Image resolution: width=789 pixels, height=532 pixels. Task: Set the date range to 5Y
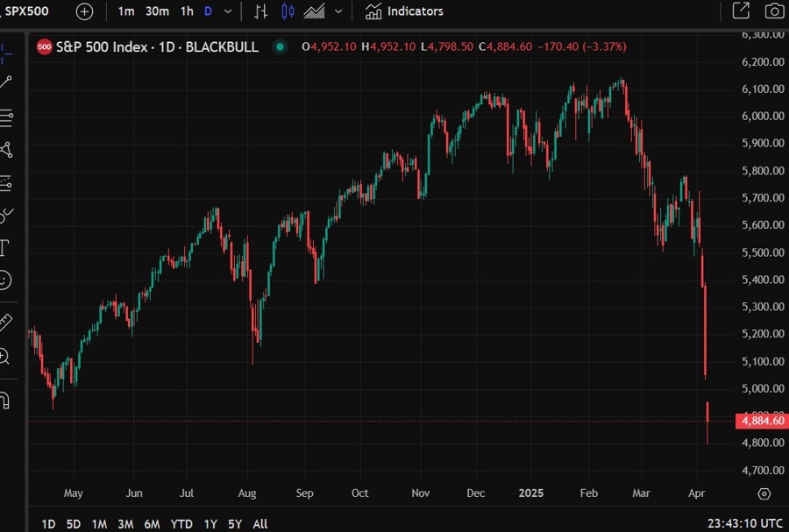tap(235, 524)
